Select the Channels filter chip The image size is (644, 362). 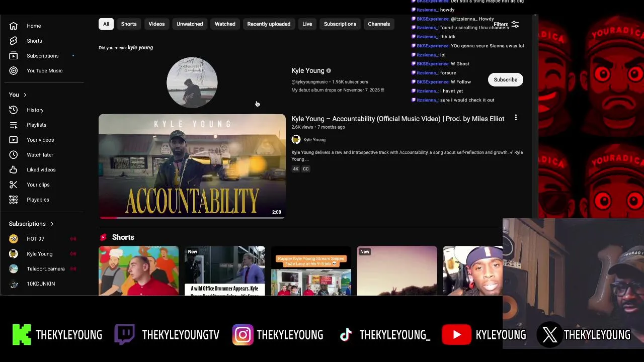pyautogui.click(x=379, y=24)
